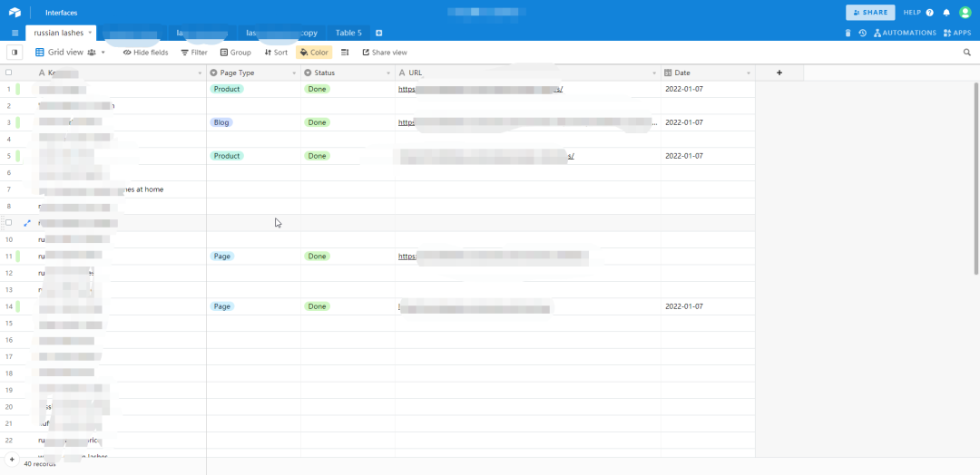Open the Date field dropdown arrow
This screenshot has height=475, width=980.
click(748, 73)
